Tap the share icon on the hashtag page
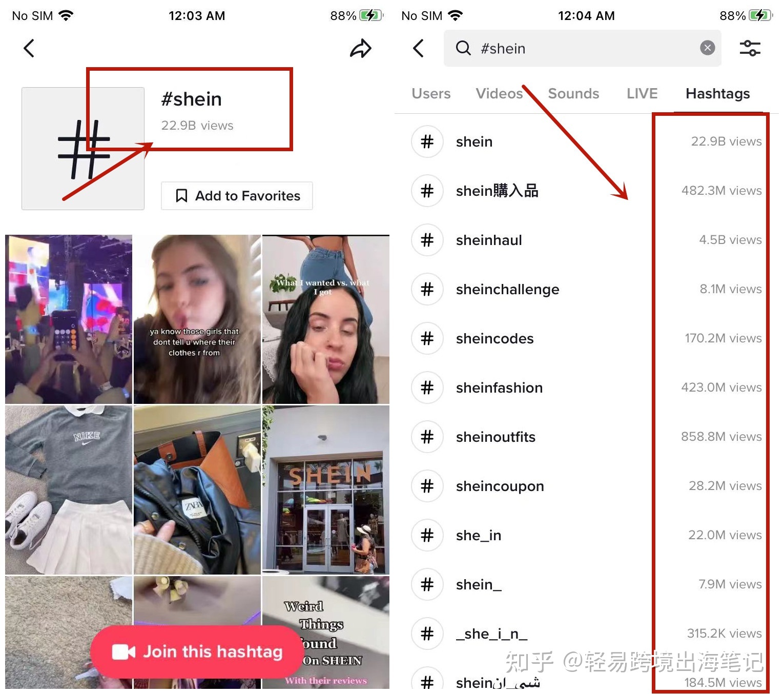Image resolution: width=784 pixels, height=694 pixels. coord(361,48)
